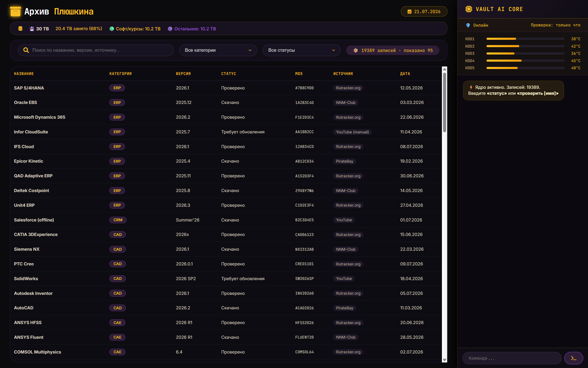This screenshot has width=588, height=368.
Task: Sort by the ВЕРСИЯ column header
Action: pyautogui.click(x=183, y=74)
